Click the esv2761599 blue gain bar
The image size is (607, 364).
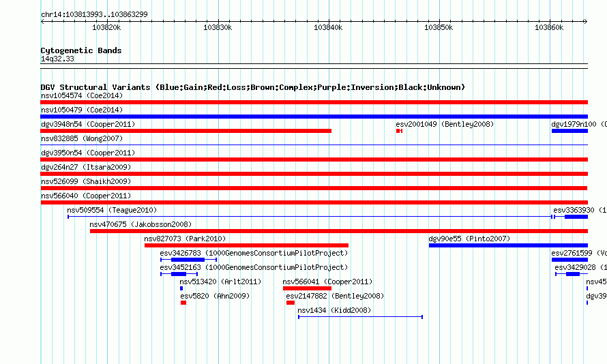pos(569,260)
